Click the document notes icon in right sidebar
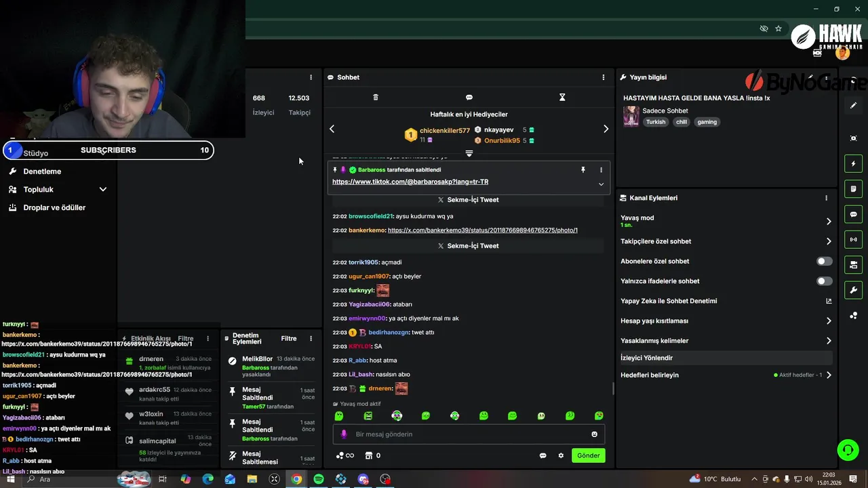 click(x=854, y=189)
